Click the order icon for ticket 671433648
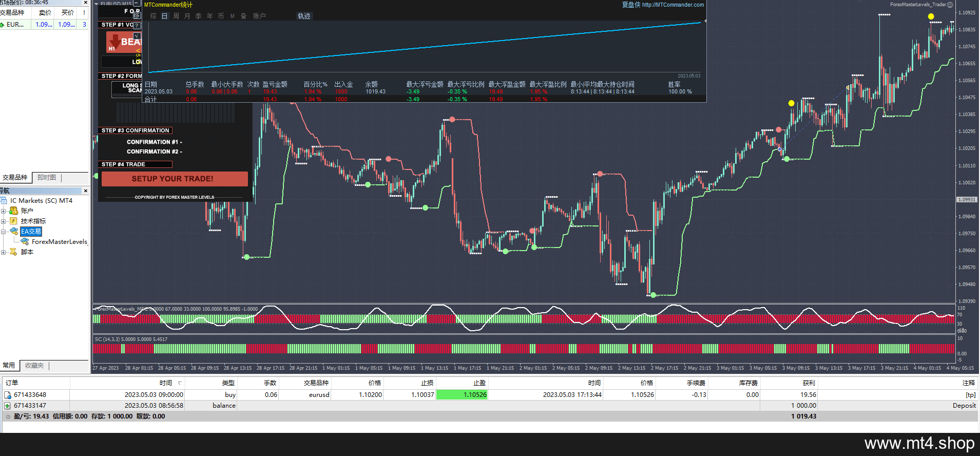Screen dimensions: 980x456 point(8,395)
